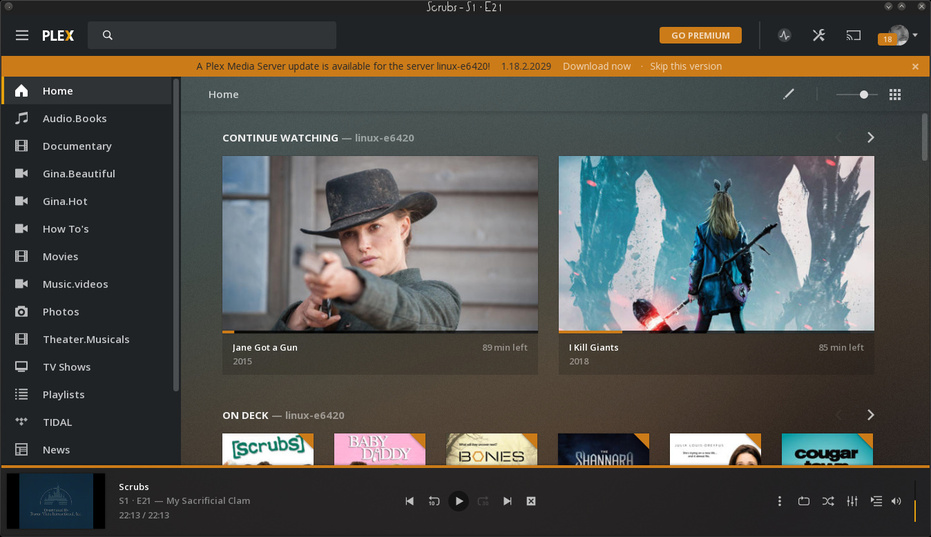Toggle shuffle playback
Image resolution: width=931 pixels, height=537 pixels.
tap(828, 501)
